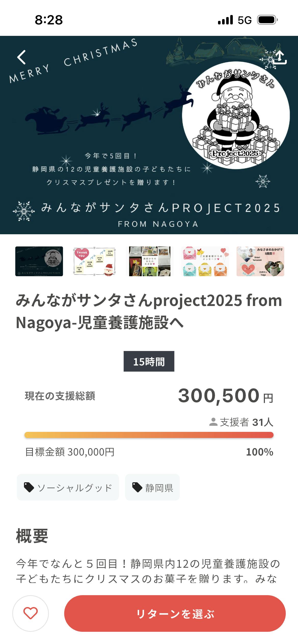Tap the tag icon beside ソーシャルグッド
Screen dimensions: 298x644
(29, 487)
